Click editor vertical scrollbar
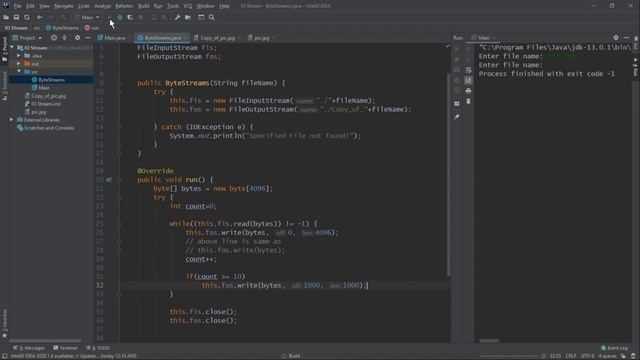Viewport: 640px width, 360px height. click(x=448, y=176)
